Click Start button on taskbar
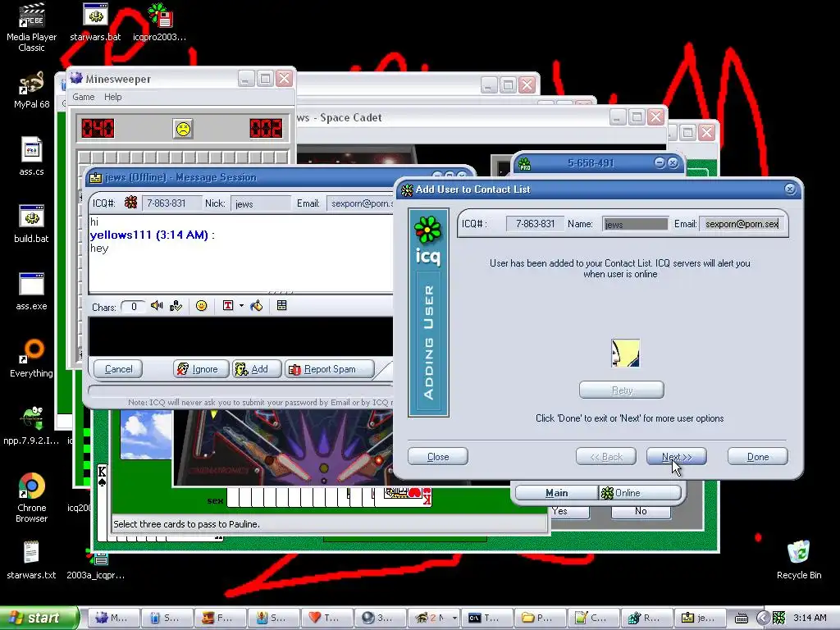 coord(38,618)
